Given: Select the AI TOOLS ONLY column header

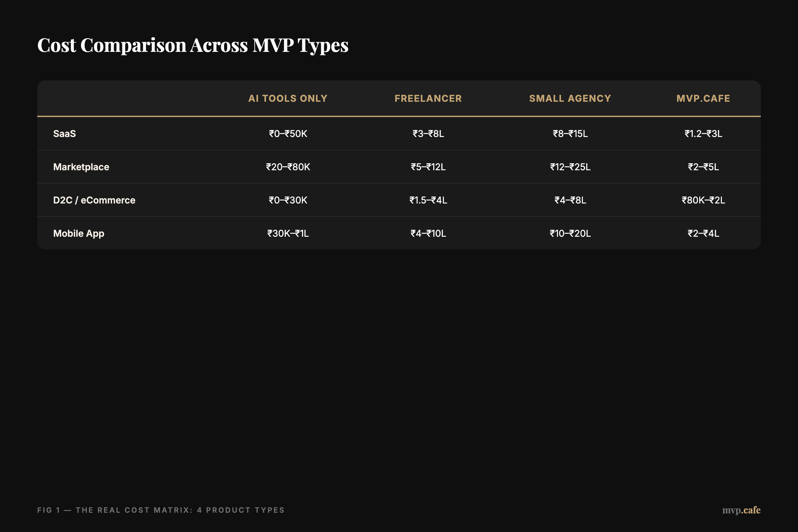Looking at the screenshot, I should point(287,98).
